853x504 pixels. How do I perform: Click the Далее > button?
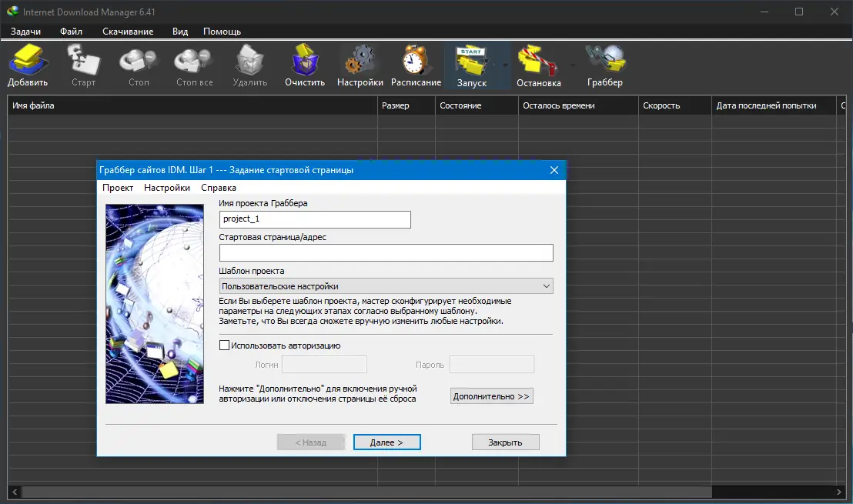click(386, 442)
